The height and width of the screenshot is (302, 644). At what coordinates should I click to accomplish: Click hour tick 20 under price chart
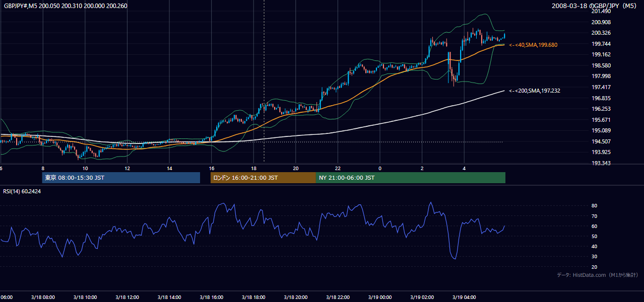(296, 168)
